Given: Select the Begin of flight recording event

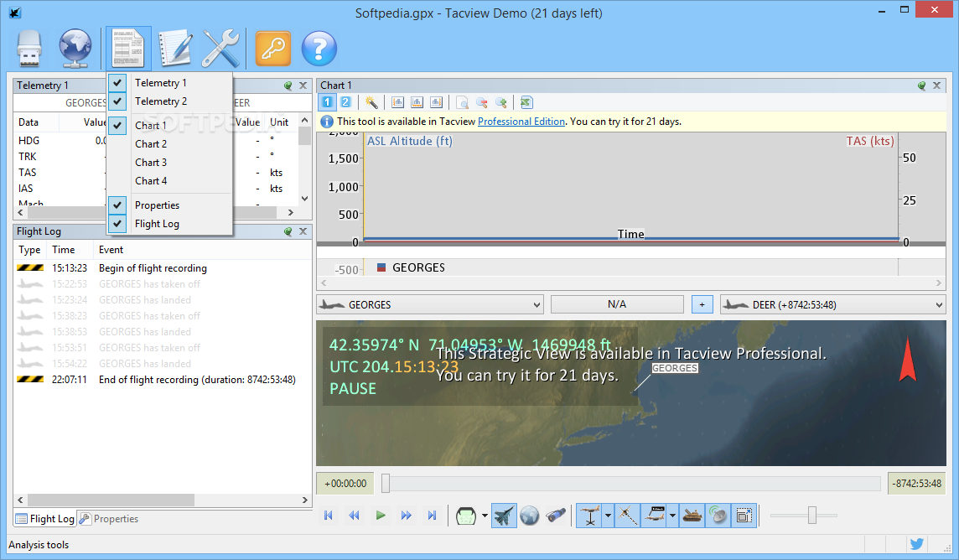Looking at the screenshot, I should (x=163, y=268).
